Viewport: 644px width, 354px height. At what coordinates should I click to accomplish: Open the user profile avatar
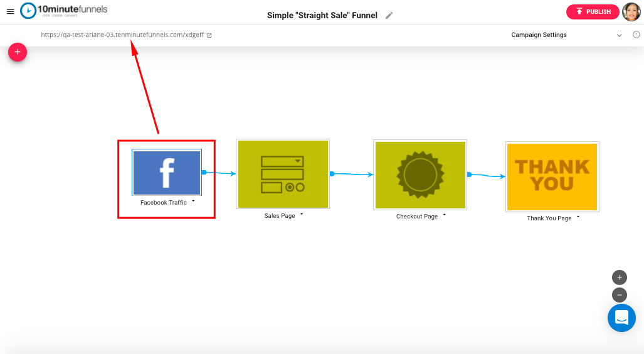pos(631,11)
